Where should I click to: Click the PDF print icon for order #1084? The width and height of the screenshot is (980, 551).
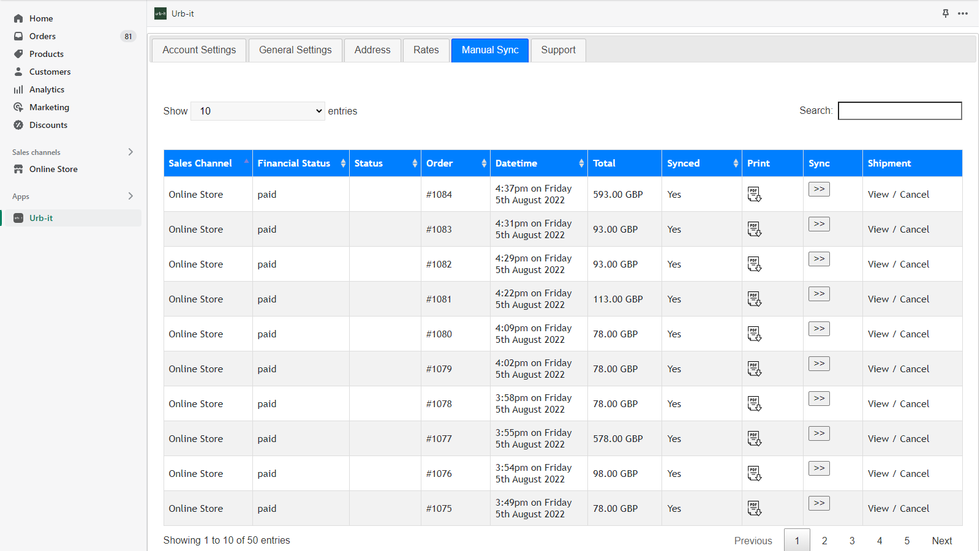[x=754, y=195]
